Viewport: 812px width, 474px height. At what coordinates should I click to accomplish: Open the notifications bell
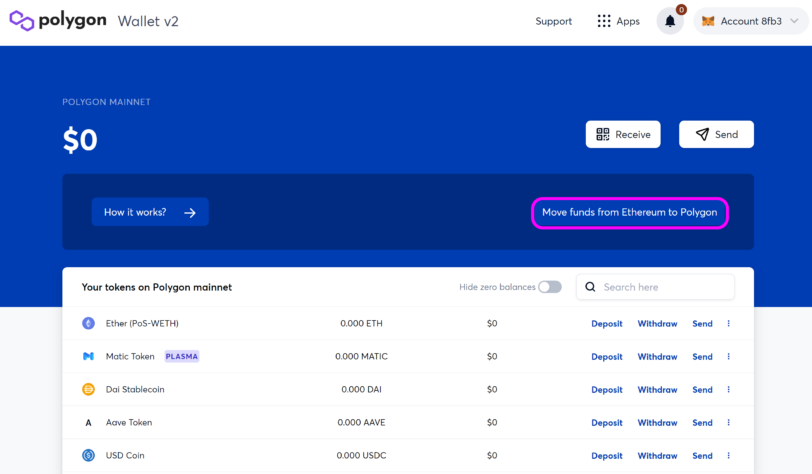point(670,21)
